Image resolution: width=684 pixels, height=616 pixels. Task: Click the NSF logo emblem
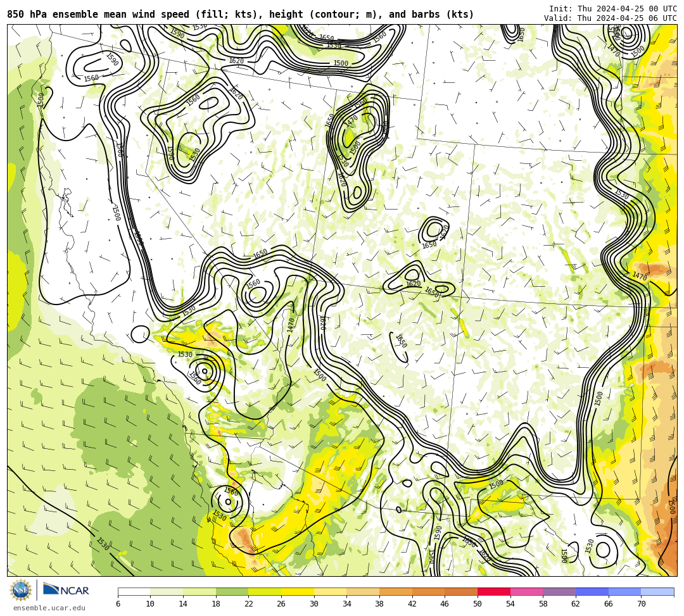tap(20, 590)
